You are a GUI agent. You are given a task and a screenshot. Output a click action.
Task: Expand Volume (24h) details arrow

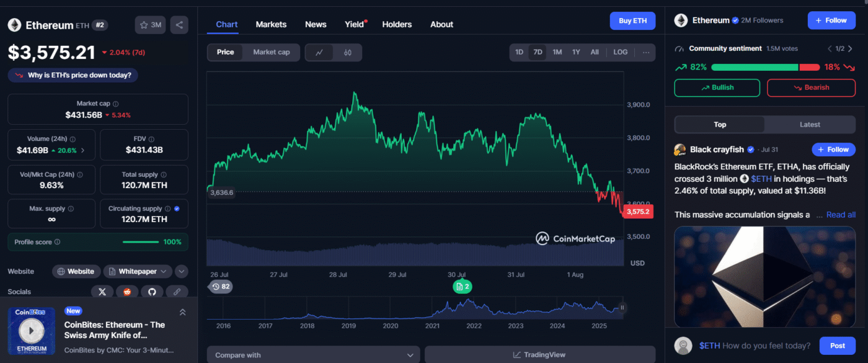tap(83, 150)
